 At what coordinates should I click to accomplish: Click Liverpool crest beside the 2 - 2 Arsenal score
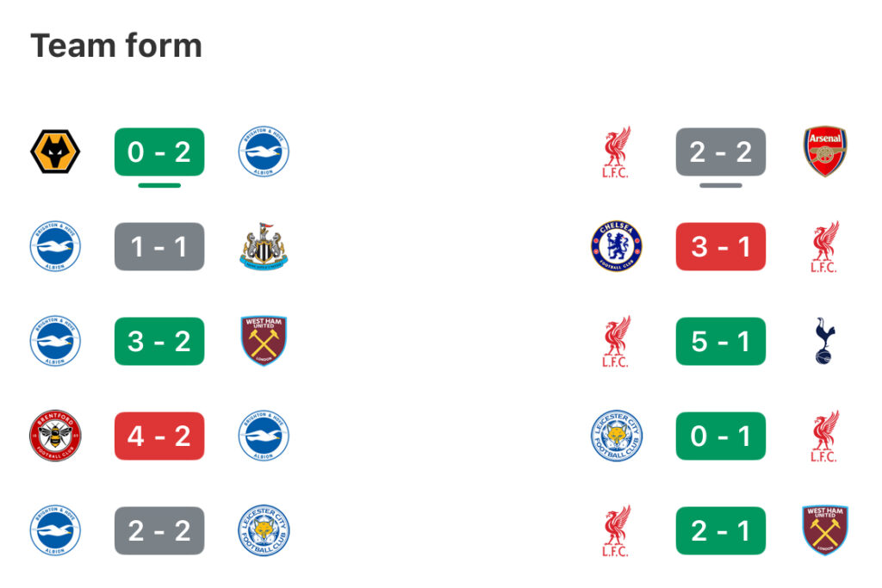click(x=617, y=152)
